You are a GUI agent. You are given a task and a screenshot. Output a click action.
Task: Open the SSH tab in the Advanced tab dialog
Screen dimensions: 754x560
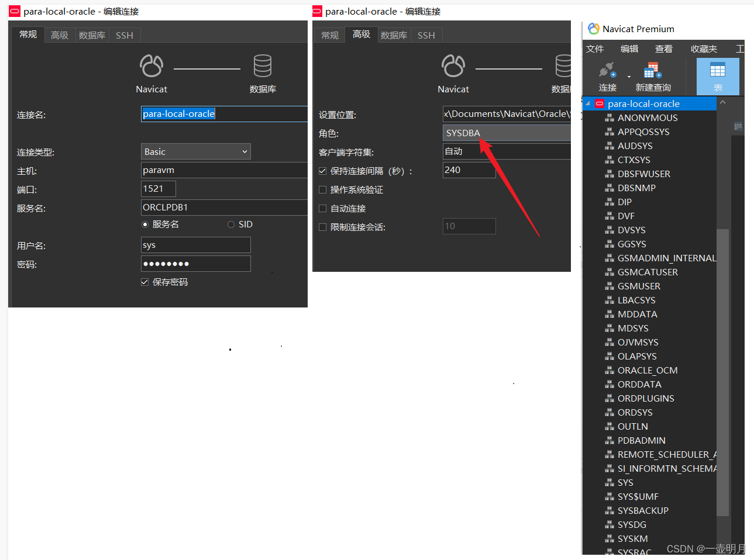click(x=426, y=35)
